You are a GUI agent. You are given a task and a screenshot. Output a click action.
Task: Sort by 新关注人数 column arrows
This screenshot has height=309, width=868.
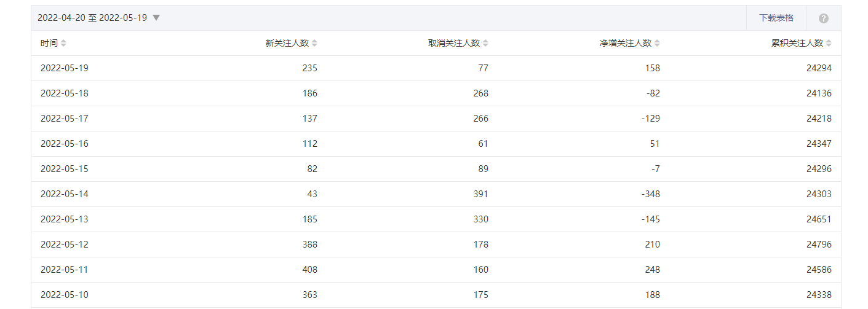click(314, 43)
